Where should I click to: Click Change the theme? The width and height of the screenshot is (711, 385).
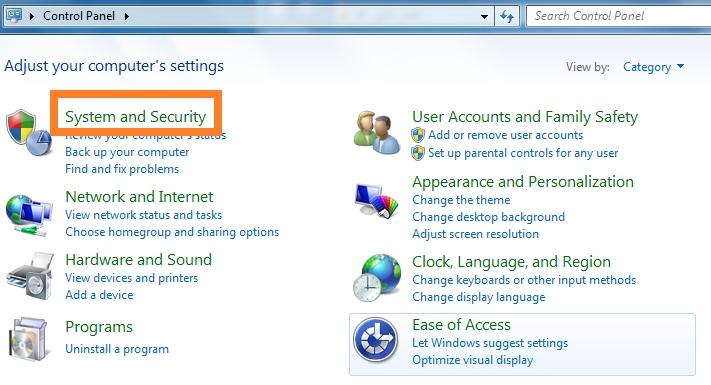[461, 200]
